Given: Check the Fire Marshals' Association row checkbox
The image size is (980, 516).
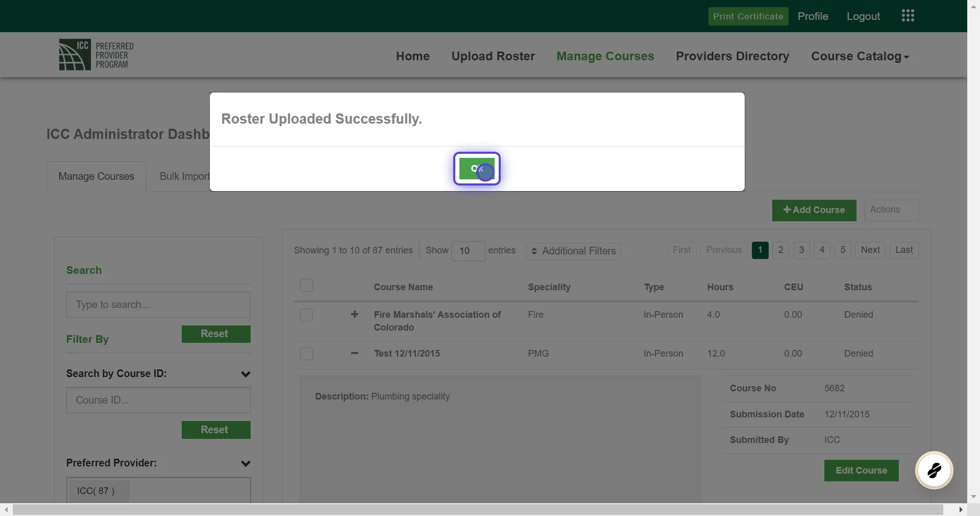Looking at the screenshot, I should coord(306,315).
